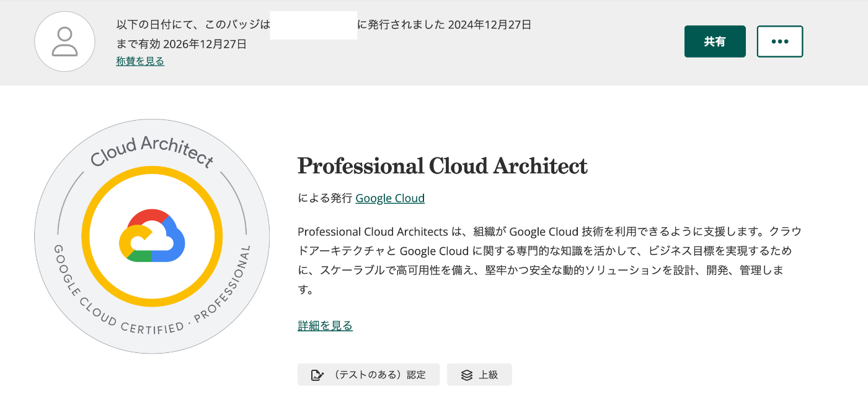
Task: Click the による発行 label text
Action: coord(325,198)
